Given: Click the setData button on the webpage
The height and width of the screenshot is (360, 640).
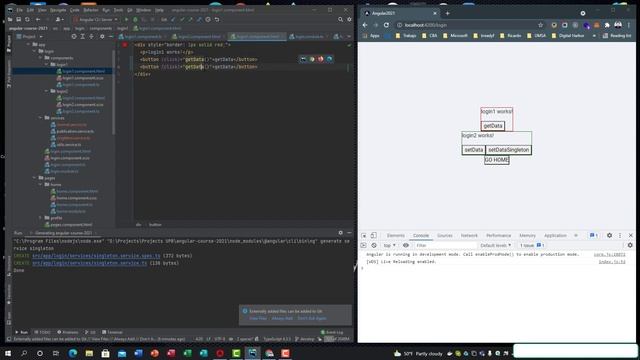Looking at the screenshot, I should [473, 150].
